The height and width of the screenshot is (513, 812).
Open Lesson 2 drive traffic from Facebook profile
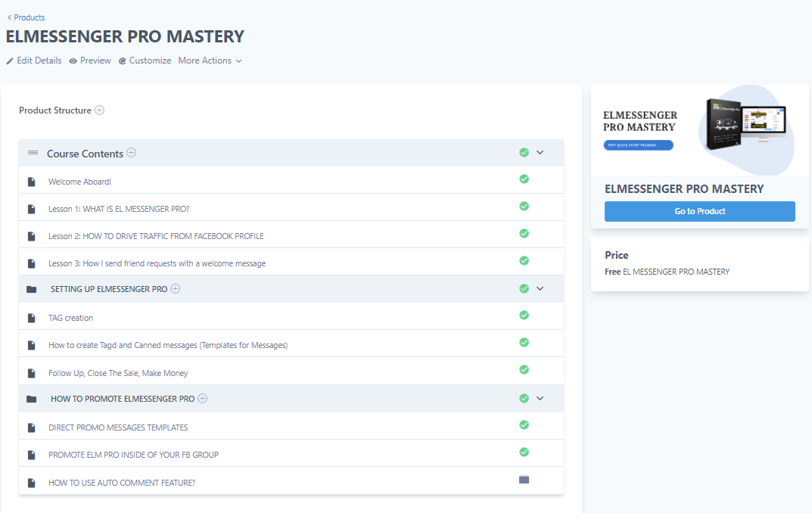156,236
